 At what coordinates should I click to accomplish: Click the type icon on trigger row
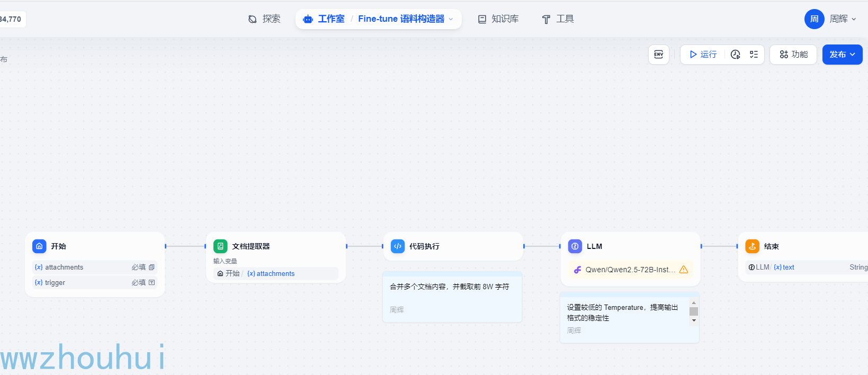coord(151,283)
